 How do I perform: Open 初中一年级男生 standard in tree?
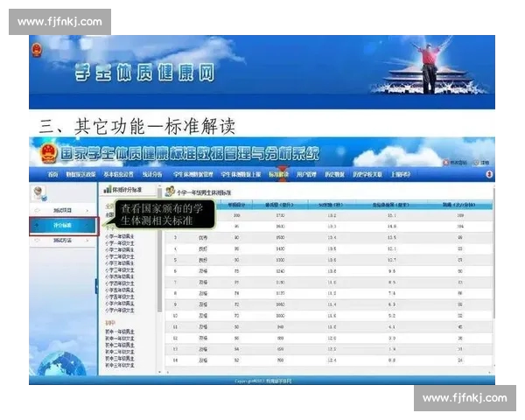pos(120,332)
